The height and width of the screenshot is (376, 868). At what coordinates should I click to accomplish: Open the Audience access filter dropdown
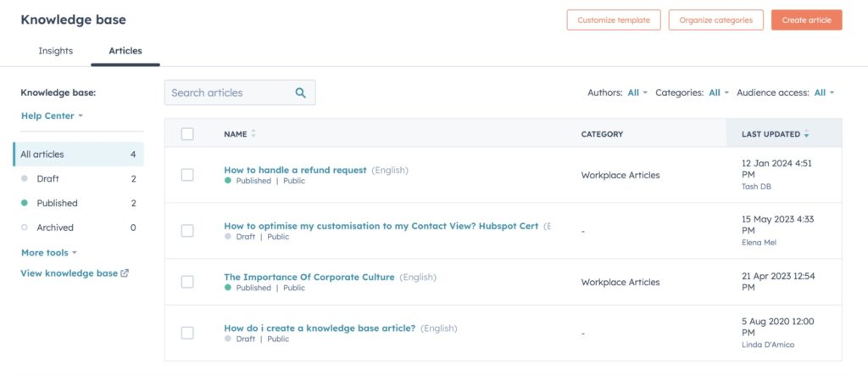(x=824, y=93)
